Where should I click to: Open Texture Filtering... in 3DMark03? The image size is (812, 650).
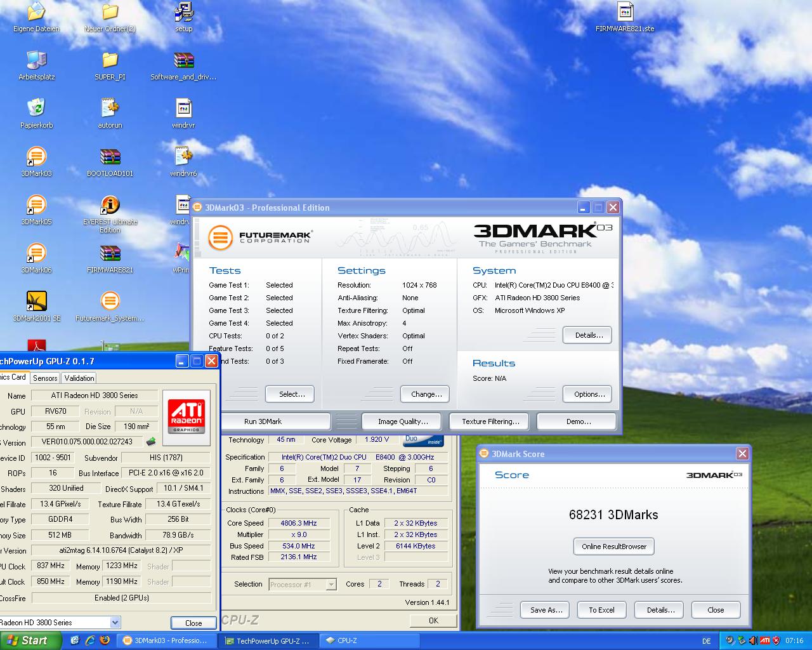point(490,421)
